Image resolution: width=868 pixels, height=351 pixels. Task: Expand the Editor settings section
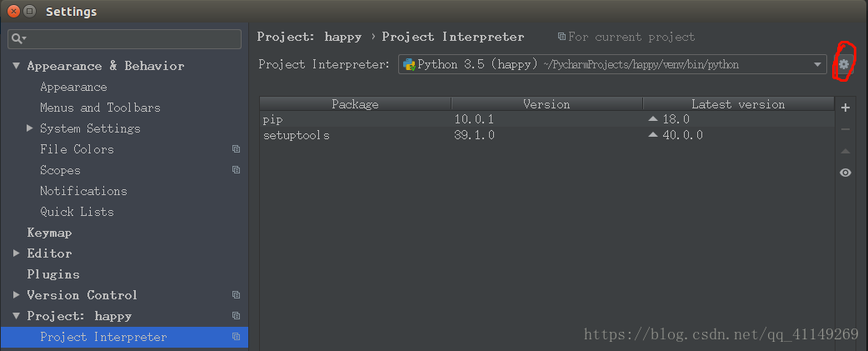point(16,253)
